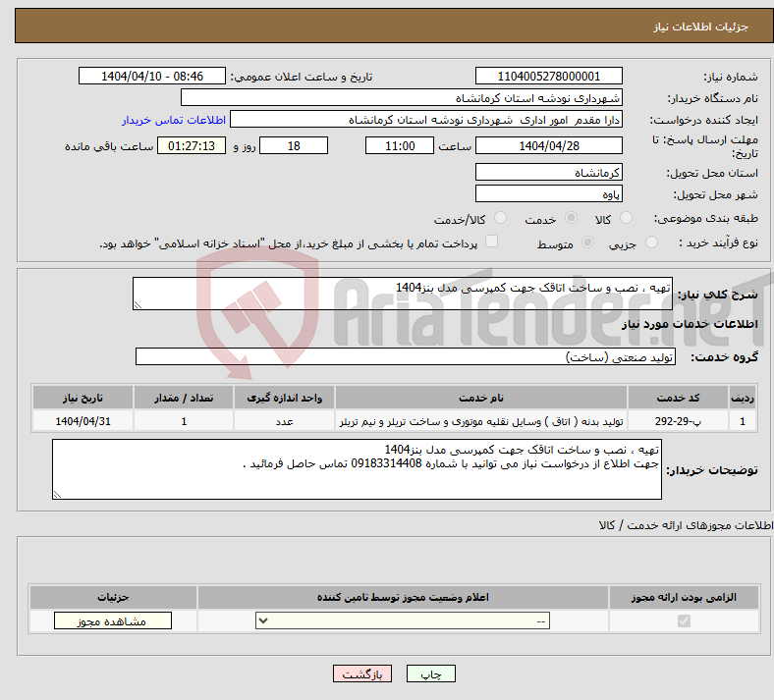Viewport: 774px width, 700px height.
Task: Click the مشاهده مجوز button
Action: click(113, 620)
